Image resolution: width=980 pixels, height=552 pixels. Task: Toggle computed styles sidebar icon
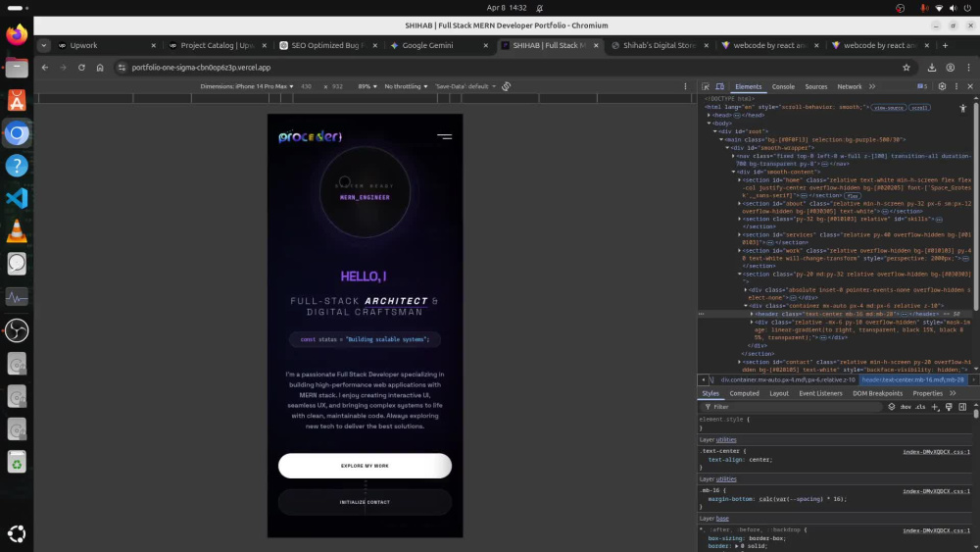coord(962,407)
